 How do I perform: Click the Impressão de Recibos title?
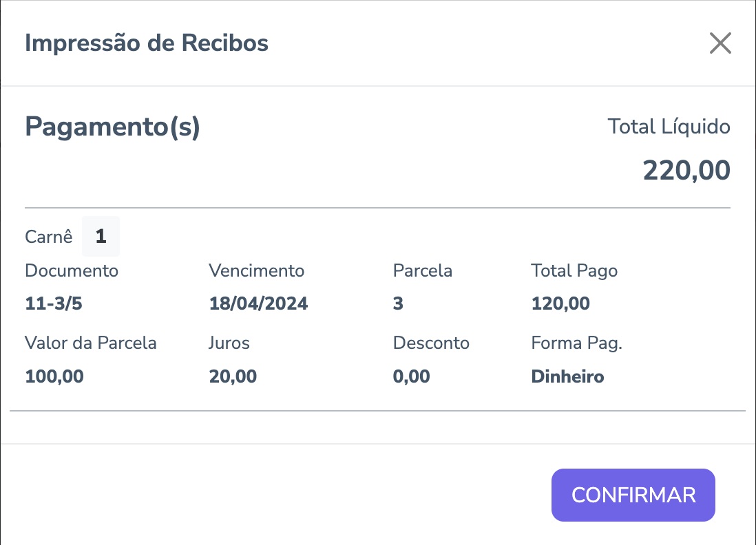(x=147, y=43)
